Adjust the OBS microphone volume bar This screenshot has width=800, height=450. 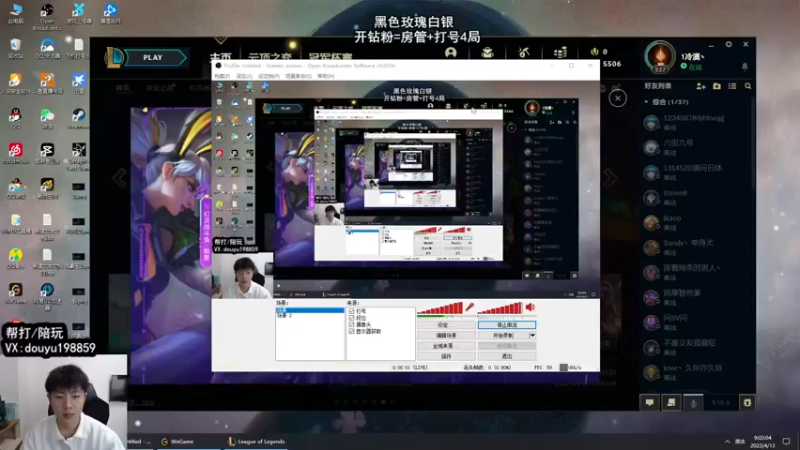pos(440,309)
